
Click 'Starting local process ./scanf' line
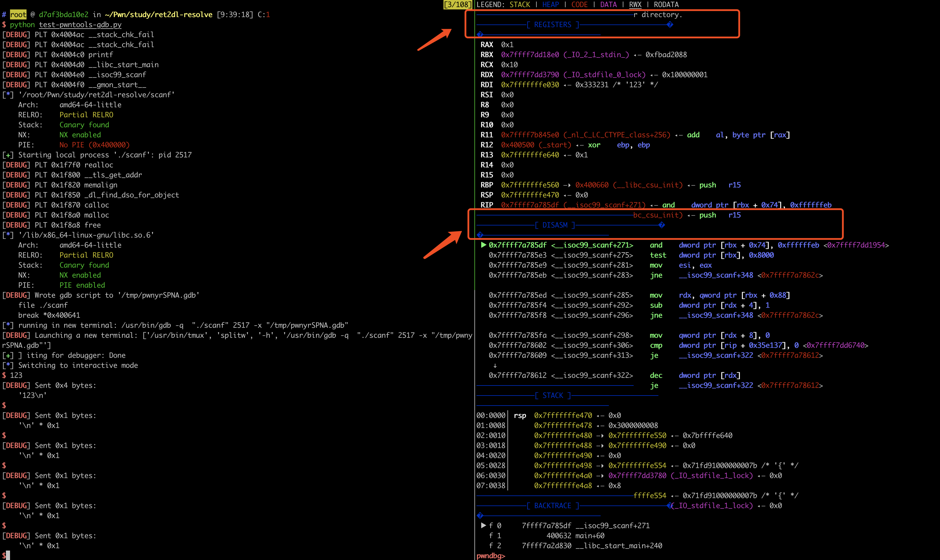[x=97, y=155]
